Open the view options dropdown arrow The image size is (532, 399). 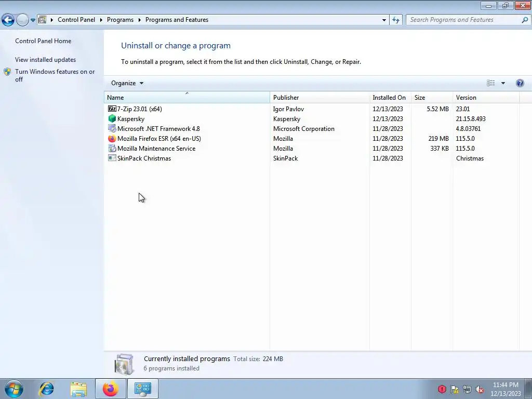503,83
